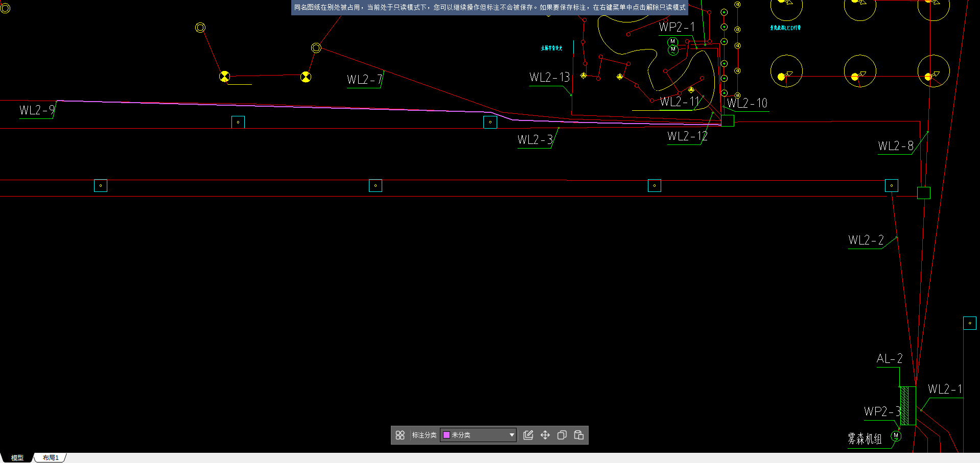Click the 标注分类 label in the toolbar
This screenshot has width=980, height=463.
[x=424, y=435]
